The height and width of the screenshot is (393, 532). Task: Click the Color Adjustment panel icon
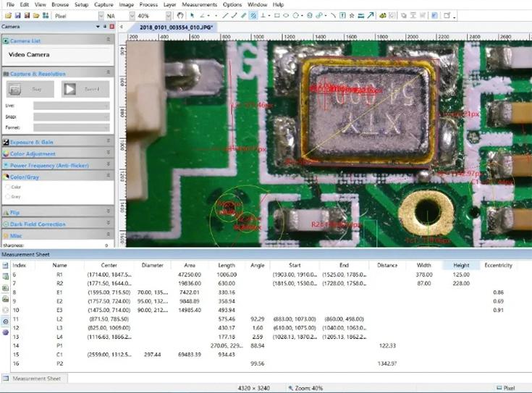(x=5, y=153)
